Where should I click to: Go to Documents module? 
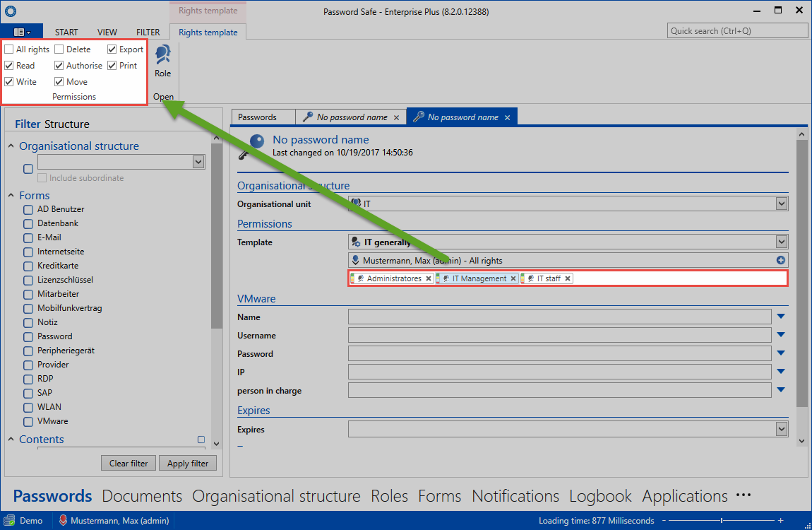[x=142, y=496]
